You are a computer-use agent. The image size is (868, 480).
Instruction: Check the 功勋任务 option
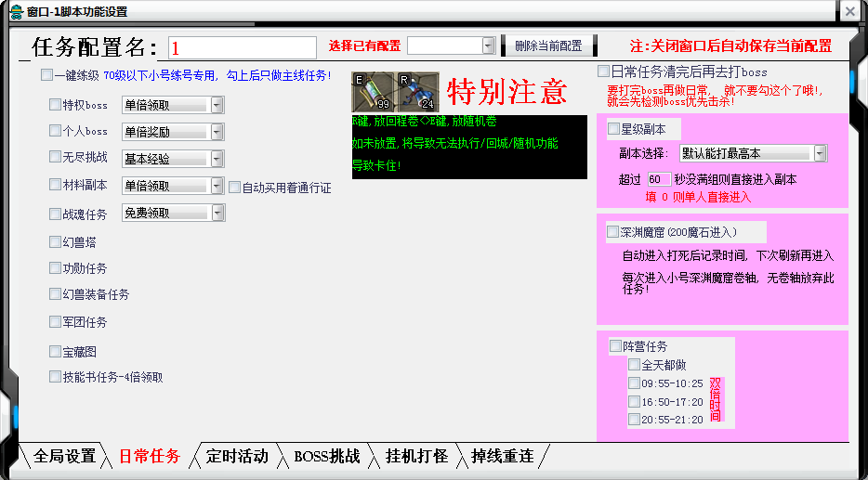(55, 268)
